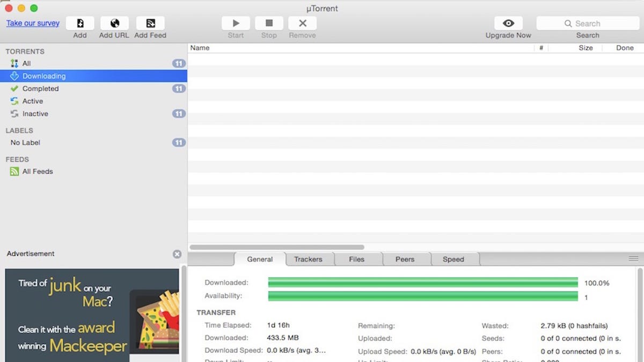The width and height of the screenshot is (644, 362).
Task: Click the Active arrows icon
Action: coord(14,101)
